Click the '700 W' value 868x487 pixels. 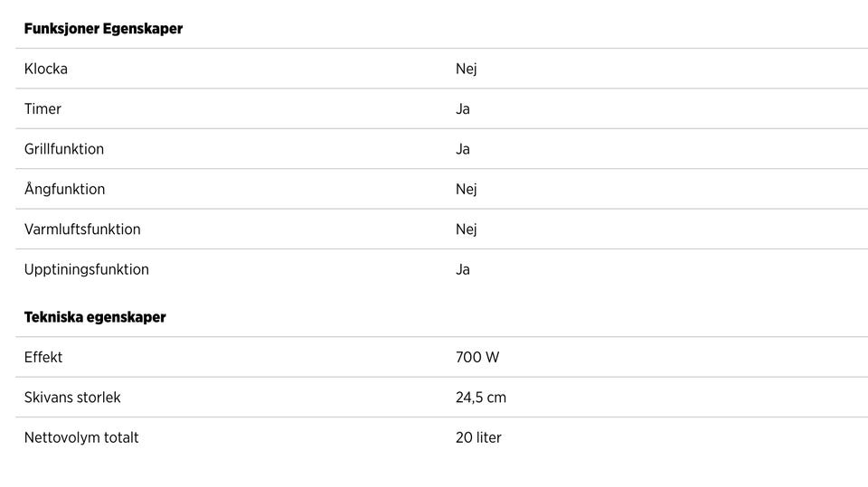click(x=477, y=357)
